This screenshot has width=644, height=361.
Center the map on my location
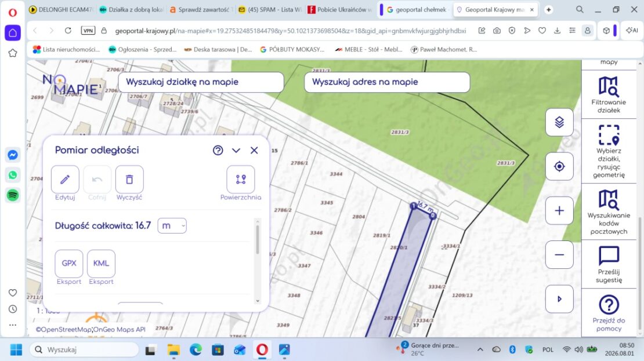(x=559, y=166)
